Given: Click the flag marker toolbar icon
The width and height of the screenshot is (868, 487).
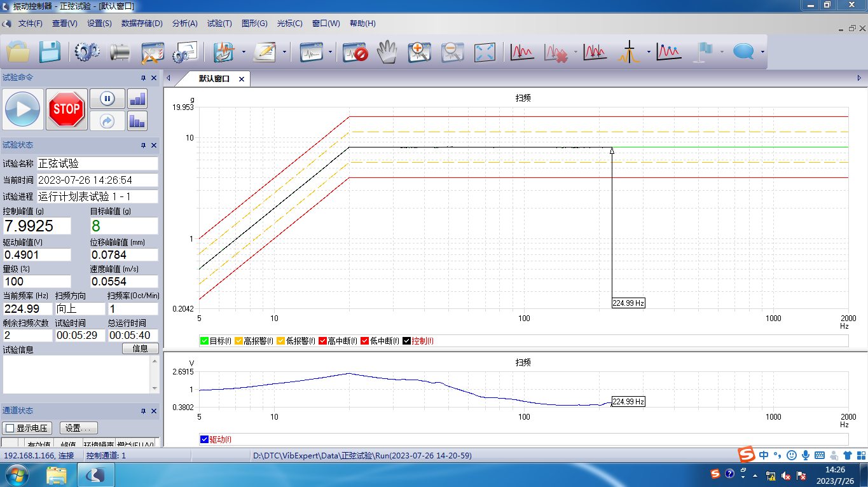Looking at the screenshot, I should tap(703, 51).
